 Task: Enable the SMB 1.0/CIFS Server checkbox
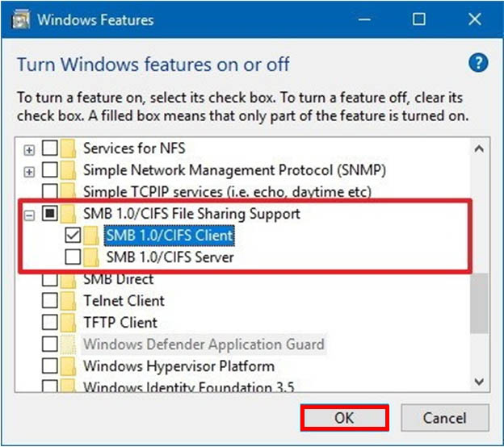[73, 257]
